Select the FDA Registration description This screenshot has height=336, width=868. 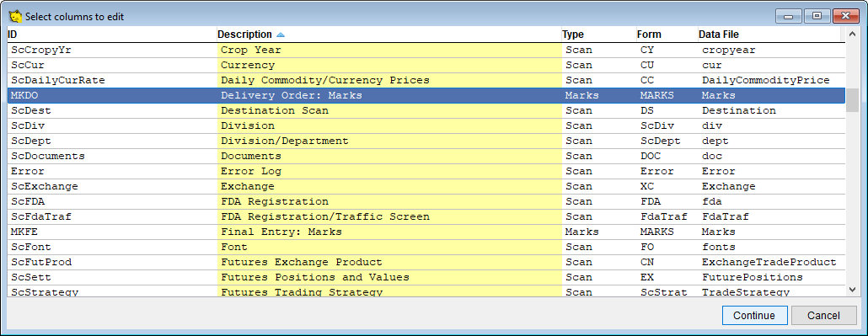click(389, 201)
